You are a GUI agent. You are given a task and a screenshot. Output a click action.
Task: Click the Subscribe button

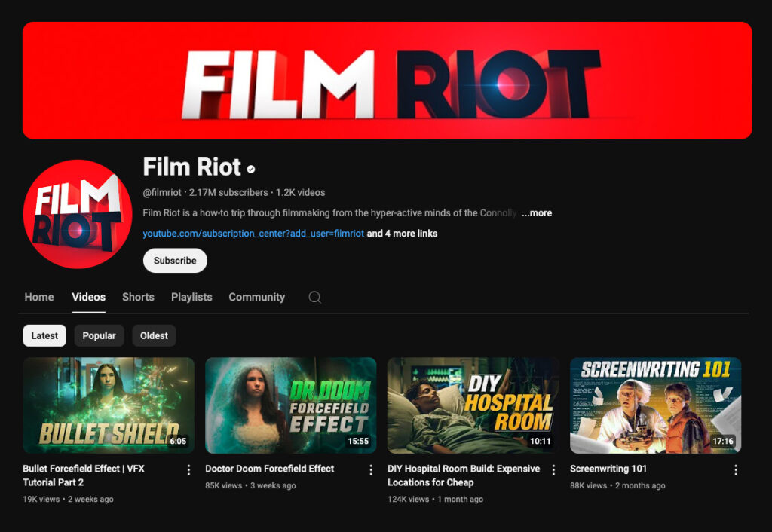click(x=175, y=260)
